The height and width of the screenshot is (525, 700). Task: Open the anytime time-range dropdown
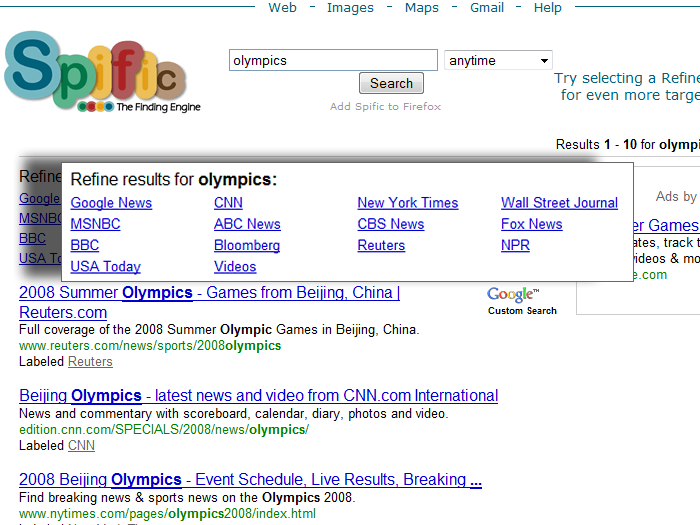(498, 60)
